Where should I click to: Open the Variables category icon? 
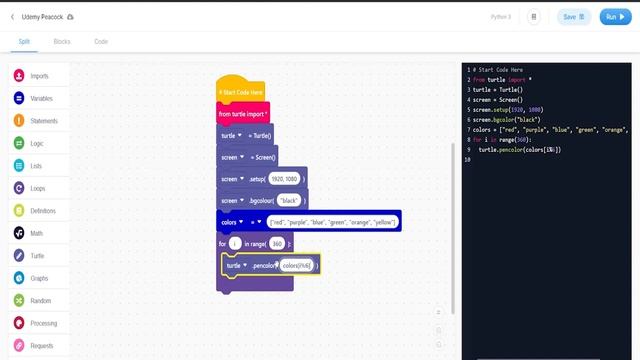click(x=19, y=98)
